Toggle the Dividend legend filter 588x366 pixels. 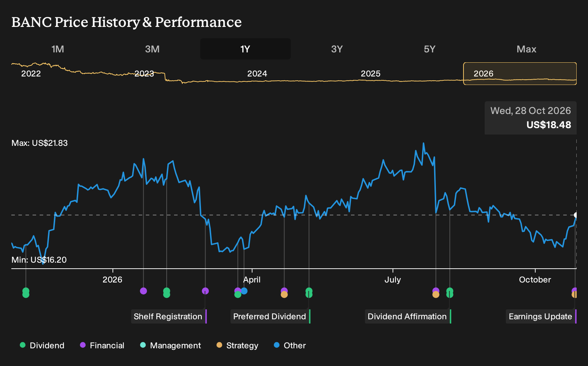[42, 345]
